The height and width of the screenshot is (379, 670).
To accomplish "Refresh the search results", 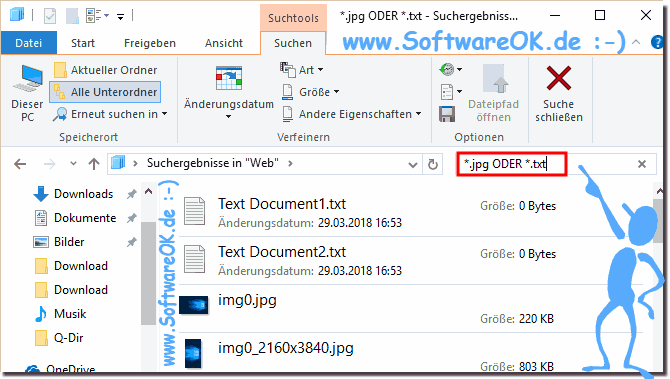I will [x=433, y=165].
